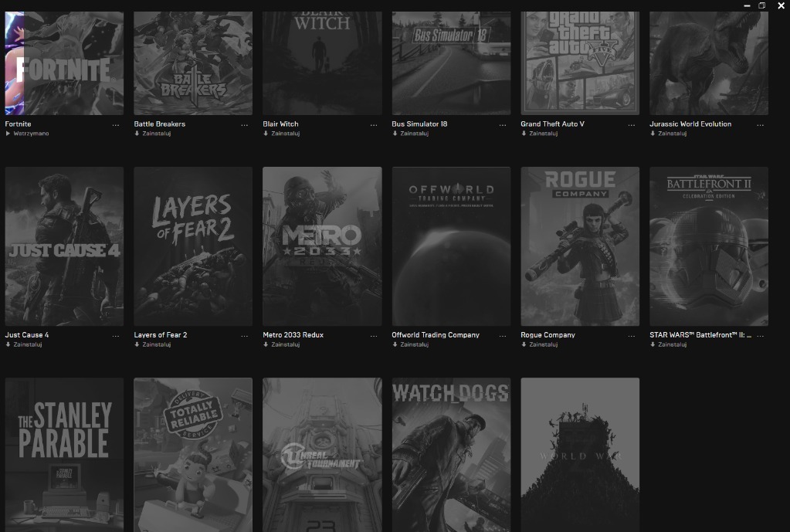Open the three-dot menu for Battle Breakers
Image resolution: width=790 pixels, height=532 pixels.
pyautogui.click(x=244, y=125)
